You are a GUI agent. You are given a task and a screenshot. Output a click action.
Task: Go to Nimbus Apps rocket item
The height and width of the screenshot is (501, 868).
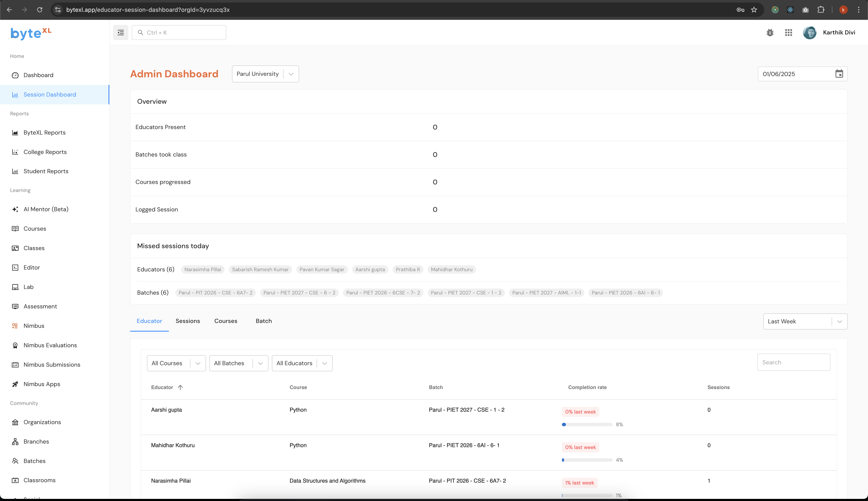tap(42, 384)
